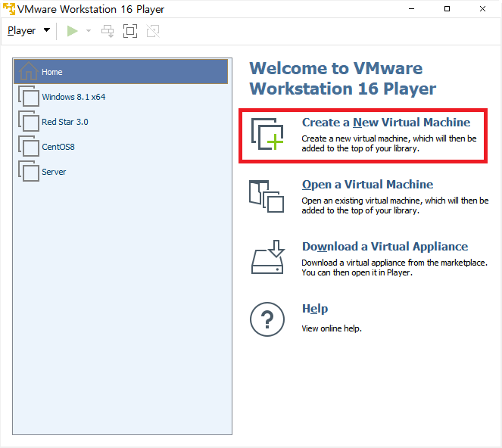Screen dimensions: 502x448
Task: Click the CentOS8 VM icon
Action: pyautogui.click(x=29, y=146)
